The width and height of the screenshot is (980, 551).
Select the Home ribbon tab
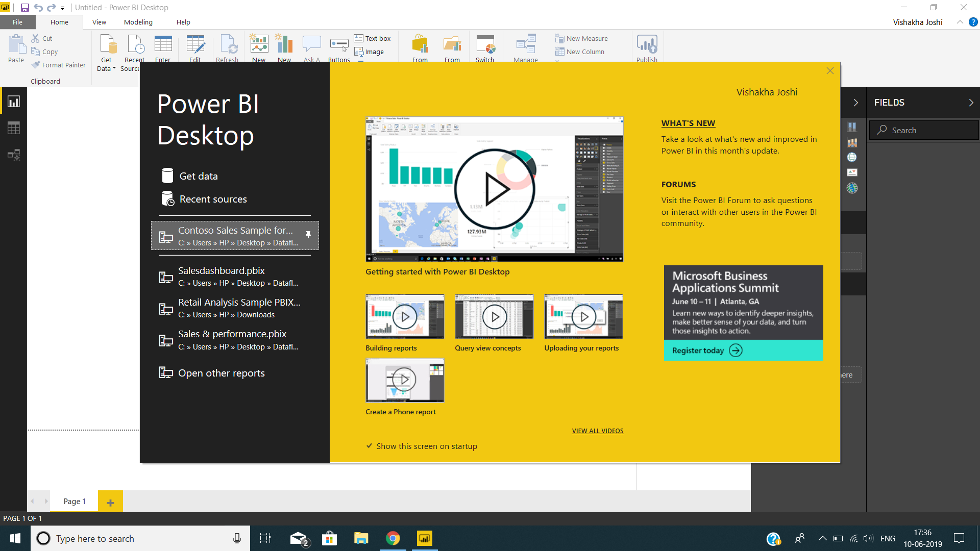click(x=59, y=22)
